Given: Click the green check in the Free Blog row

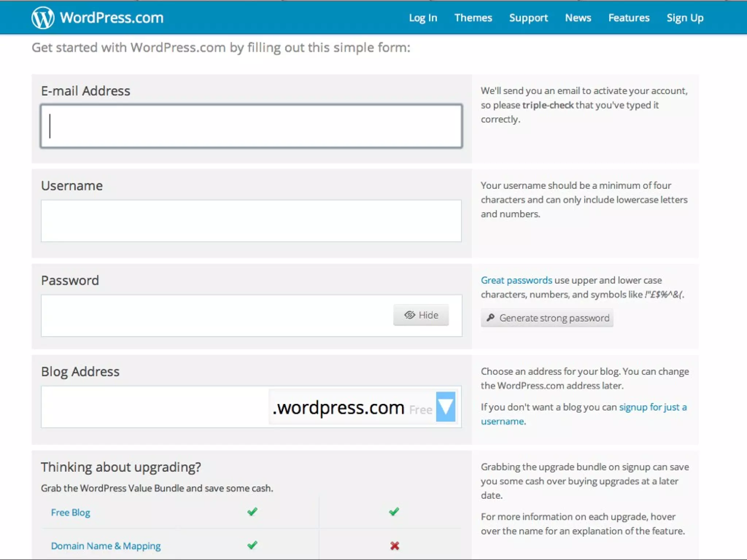Looking at the screenshot, I should (x=252, y=512).
